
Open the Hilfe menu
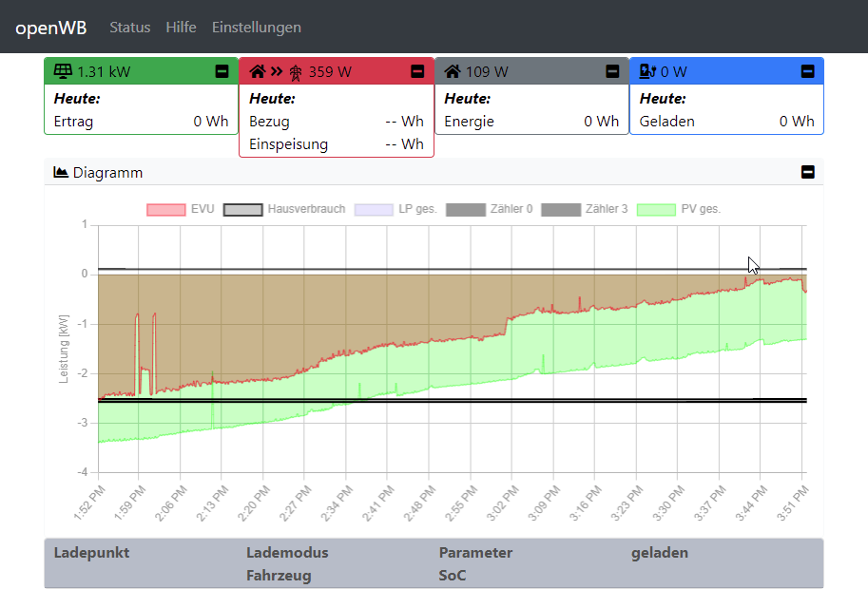(181, 28)
